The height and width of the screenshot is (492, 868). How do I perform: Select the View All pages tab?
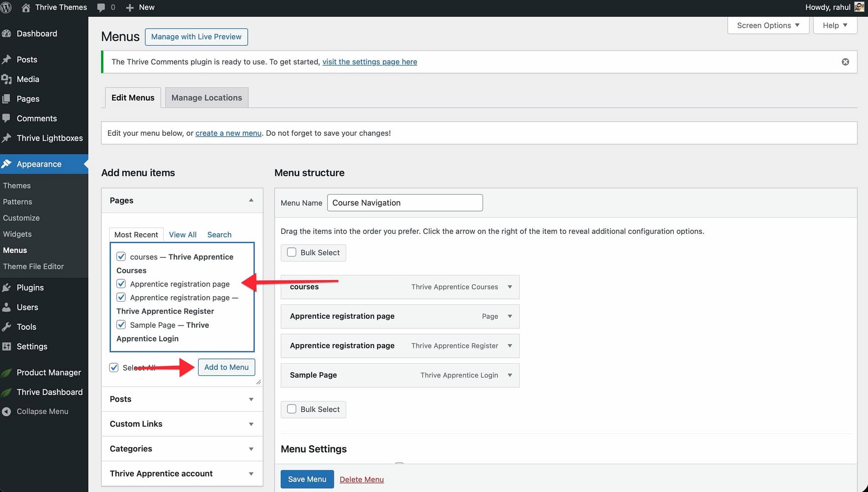point(182,235)
